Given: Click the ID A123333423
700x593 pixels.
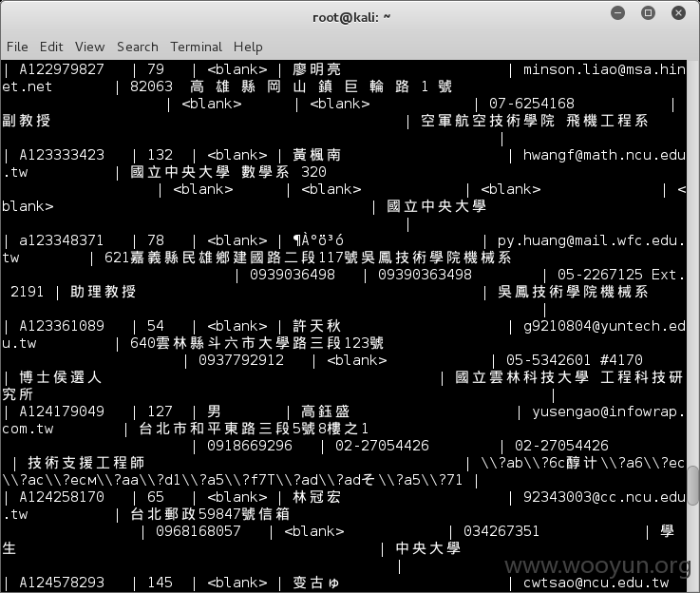Looking at the screenshot, I should [x=62, y=155].
